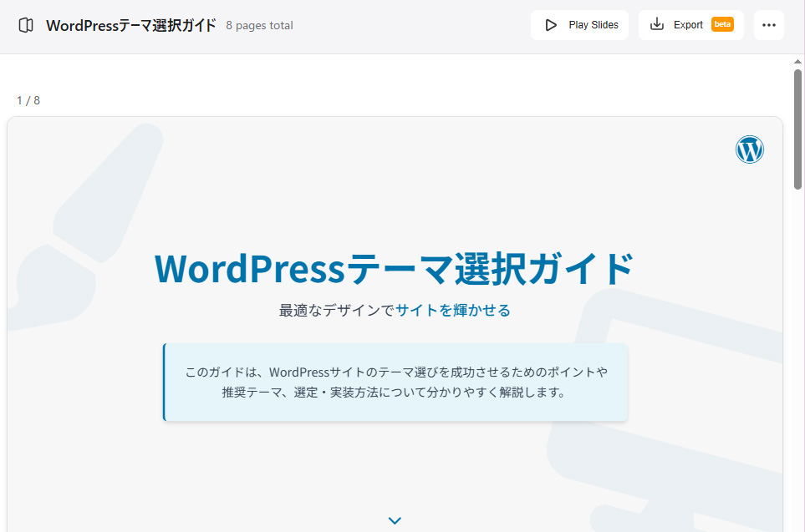805x532 pixels.
Task: Click the scroll-up arrow of the scrollbar
Action: click(797, 62)
